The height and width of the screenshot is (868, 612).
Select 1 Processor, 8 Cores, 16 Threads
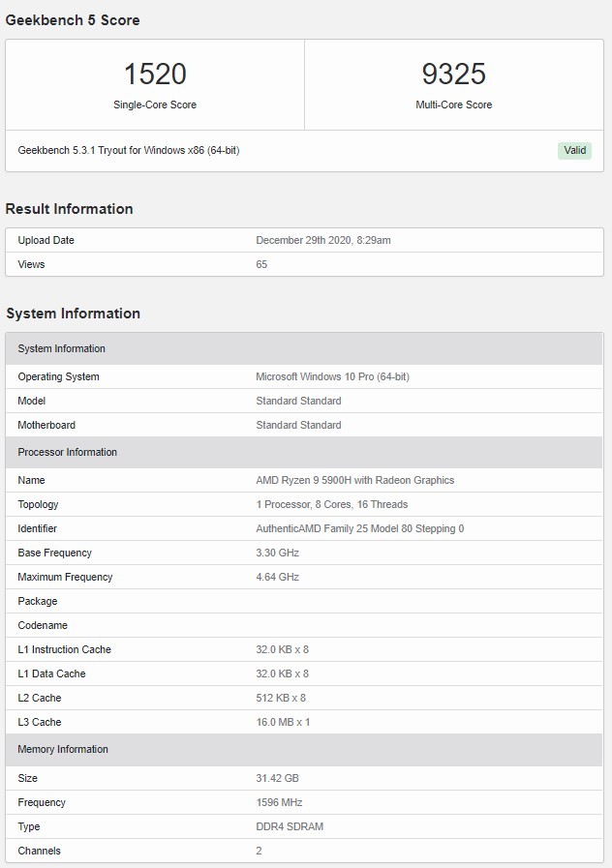pyautogui.click(x=332, y=504)
